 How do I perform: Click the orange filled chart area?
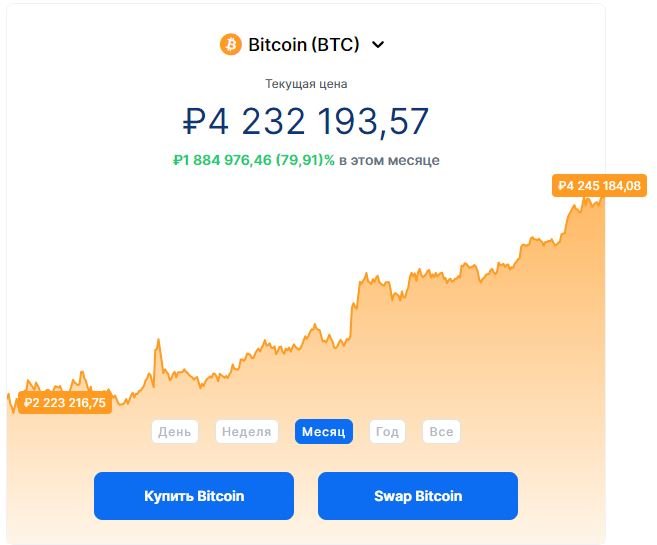tap(377, 377)
